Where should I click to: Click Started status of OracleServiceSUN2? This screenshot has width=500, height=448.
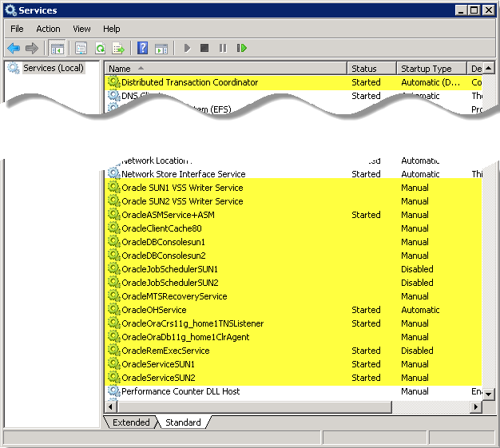[x=366, y=378]
